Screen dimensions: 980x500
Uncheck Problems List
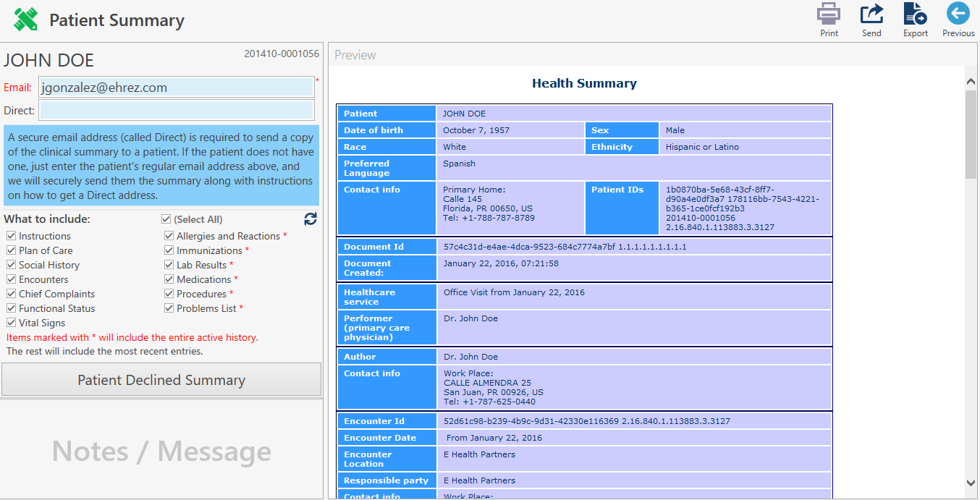169,308
